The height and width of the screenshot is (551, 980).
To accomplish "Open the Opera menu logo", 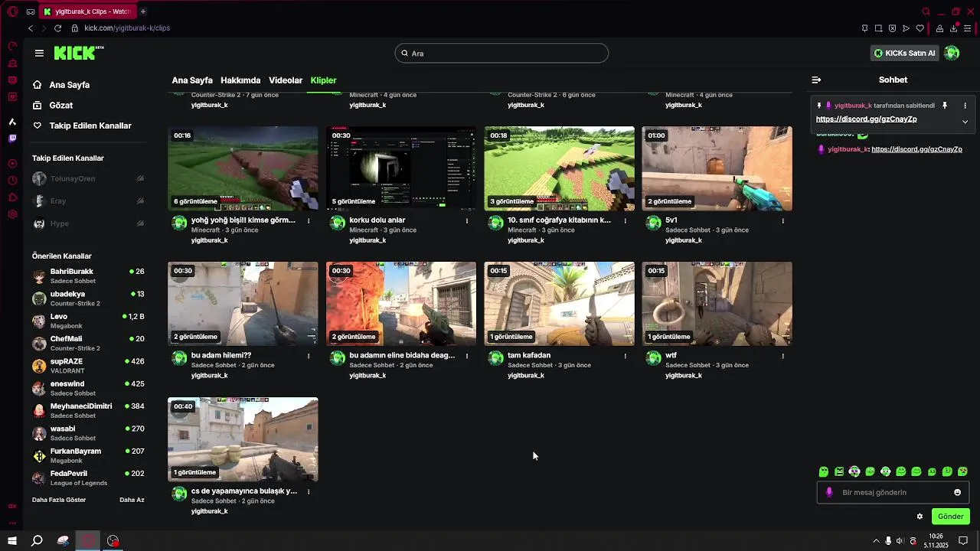I will click(x=12, y=11).
